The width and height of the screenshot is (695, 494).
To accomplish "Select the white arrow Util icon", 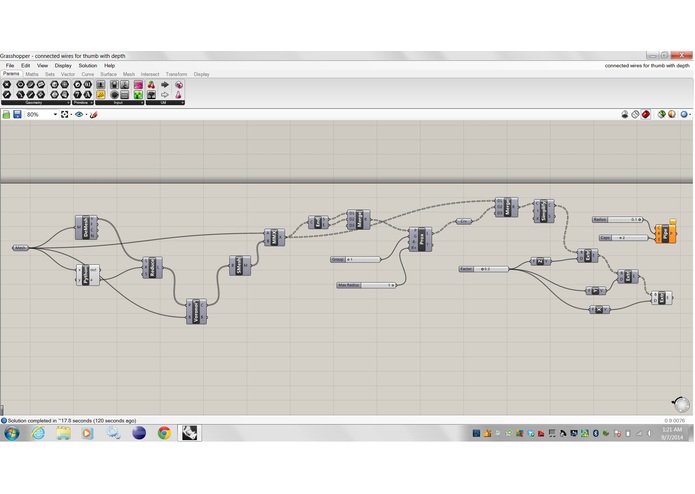I will [x=165, y=95].
